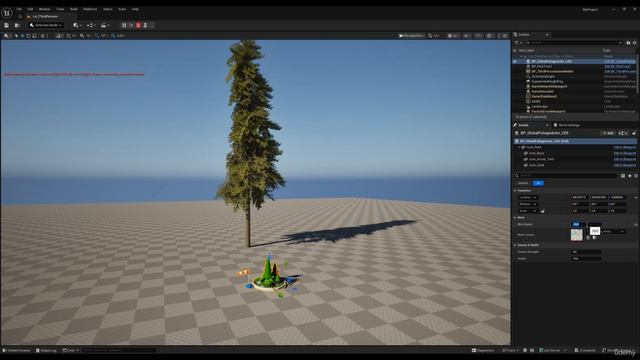Screen dimensions: 640x360
Task: Select DirectionalLight in the Outliner
Action: point(543,76)
